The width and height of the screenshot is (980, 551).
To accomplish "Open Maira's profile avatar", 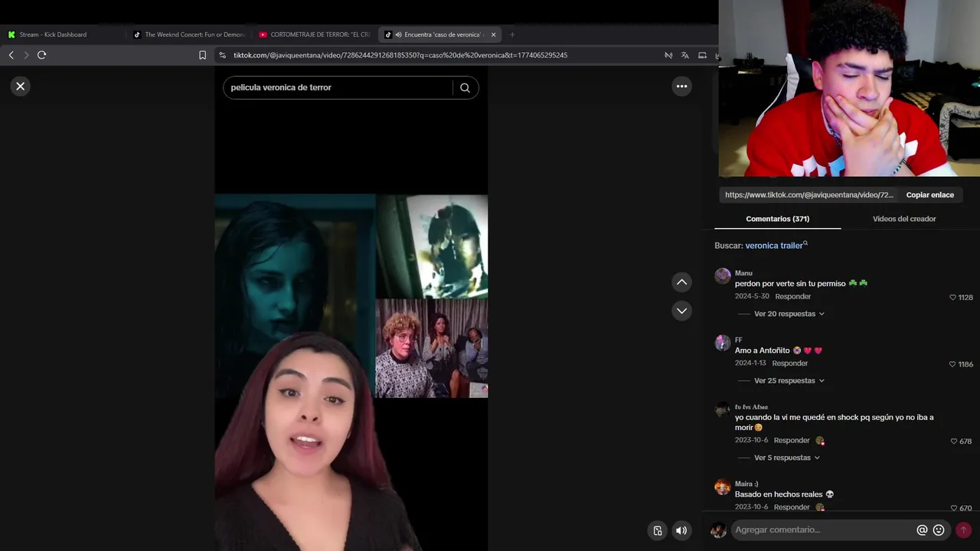I will (x=723, y=487).
